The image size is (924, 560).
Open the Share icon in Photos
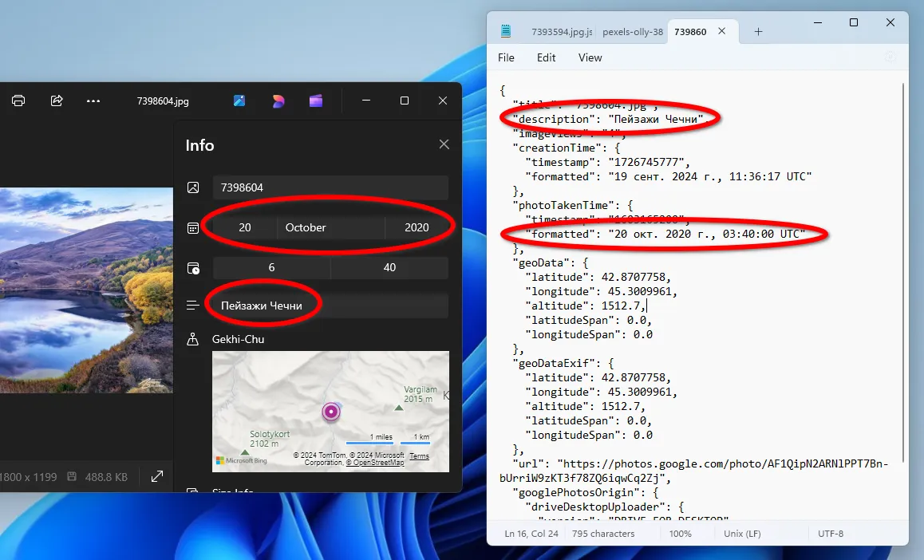(x=57, y=101)
